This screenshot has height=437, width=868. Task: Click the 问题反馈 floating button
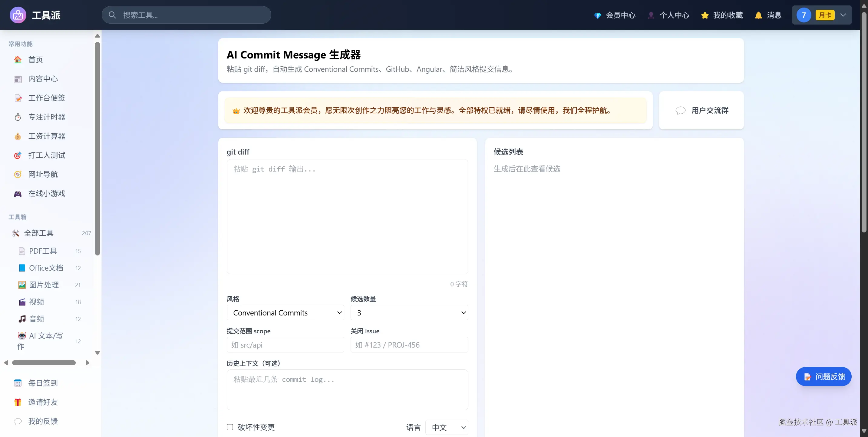point(823,377)
